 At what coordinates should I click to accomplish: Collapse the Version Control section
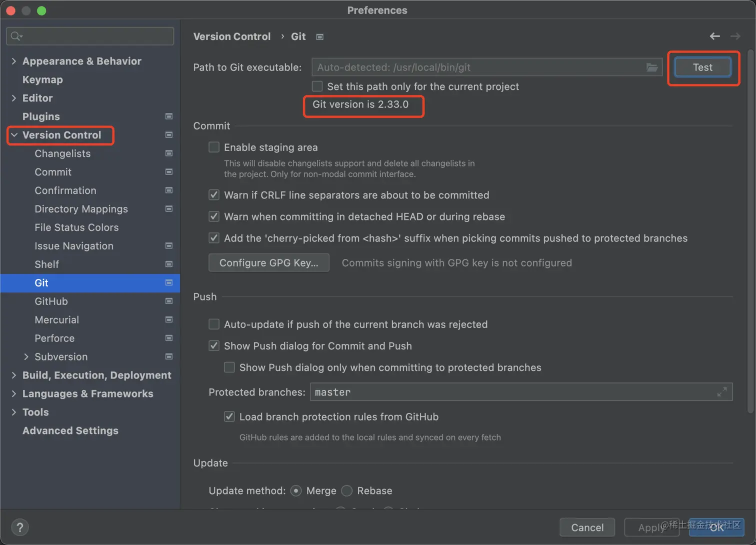coord(14,135)
